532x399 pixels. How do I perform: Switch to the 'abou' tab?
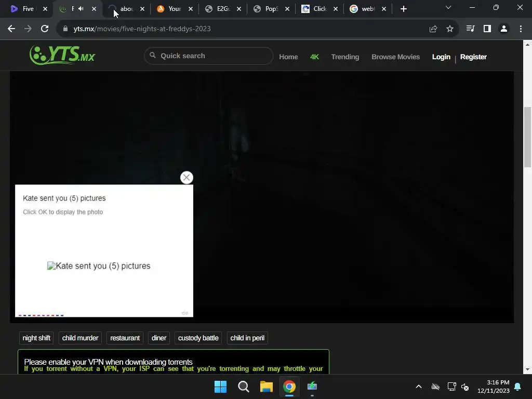pyautogui.click(x=126, y=9)
